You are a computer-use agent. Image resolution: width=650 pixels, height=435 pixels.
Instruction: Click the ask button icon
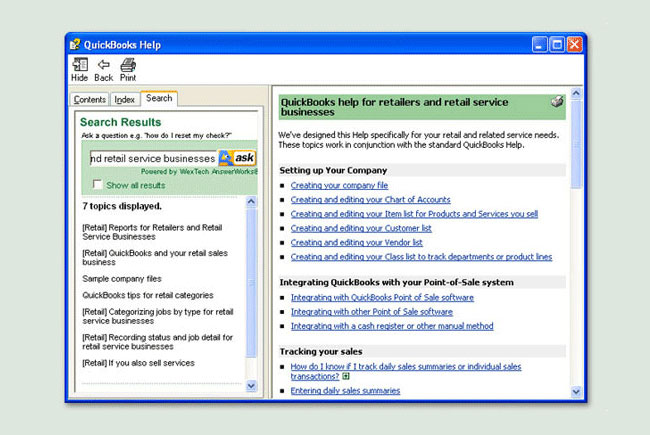(237, 158)
